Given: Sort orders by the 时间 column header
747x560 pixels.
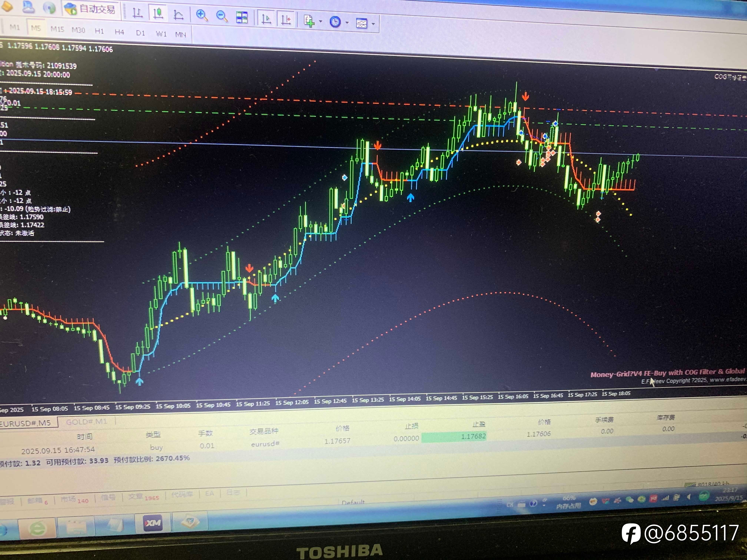Looking at the screenshot, I should (x=85, y=436).
